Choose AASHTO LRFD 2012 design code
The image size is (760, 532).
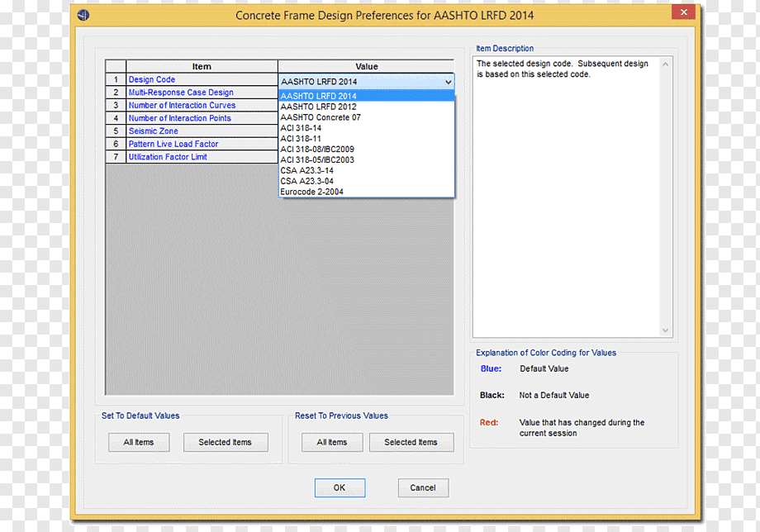coord(367,107)
